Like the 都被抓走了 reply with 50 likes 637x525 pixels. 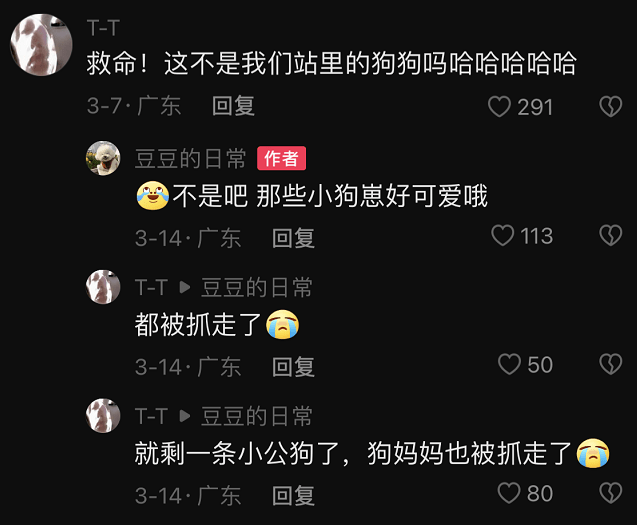(509, 364)
